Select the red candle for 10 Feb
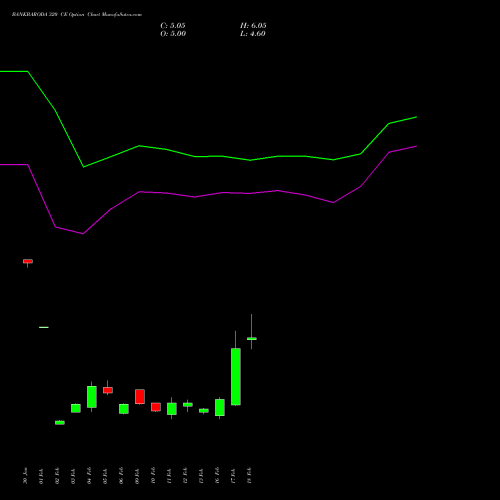The image size is (500, 500). 156,407
